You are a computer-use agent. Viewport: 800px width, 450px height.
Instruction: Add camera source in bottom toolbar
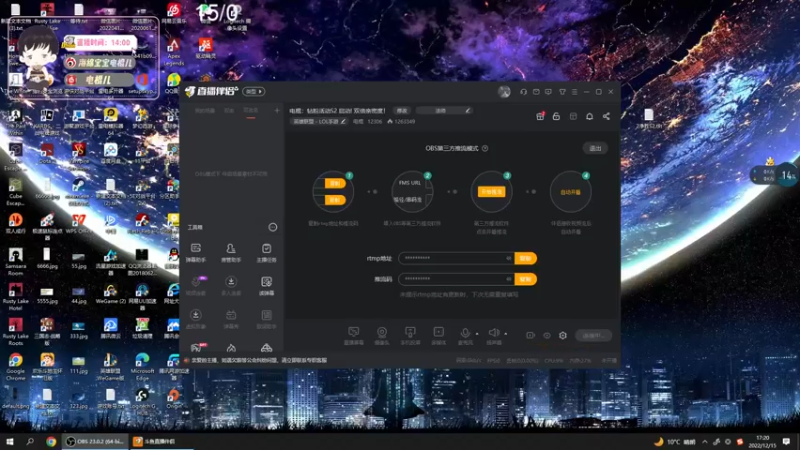click(382, 335)
